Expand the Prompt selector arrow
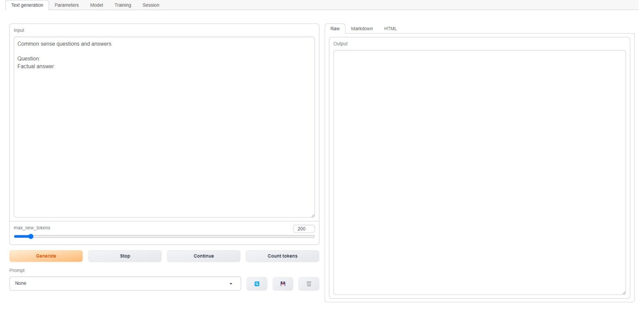 pos(231,283)
